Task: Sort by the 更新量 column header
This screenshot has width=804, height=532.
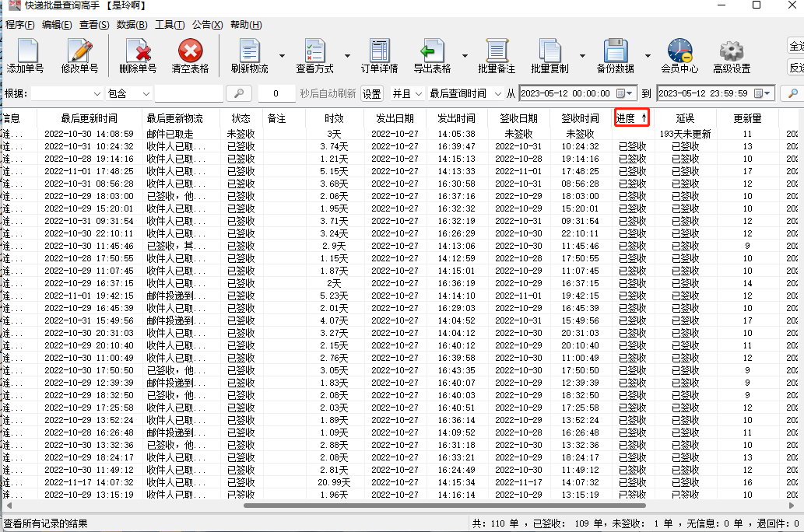Action: coord(747,118)
